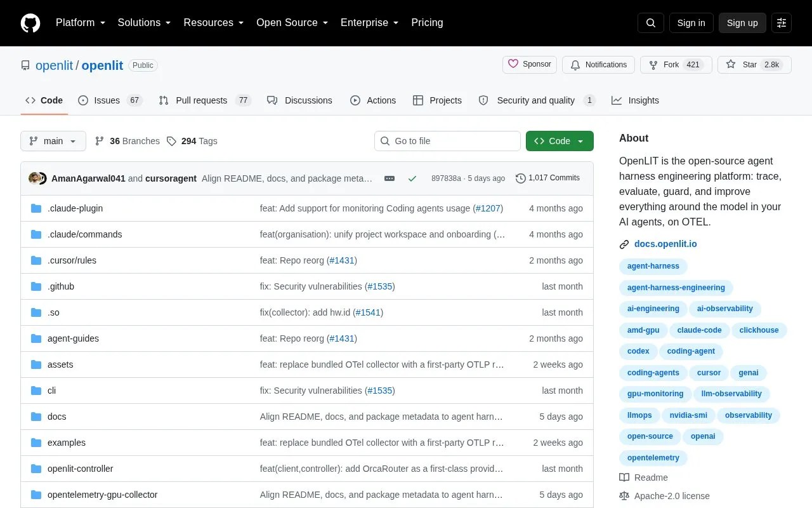
Task: Select the gpu-monitoring topic tag
Action: (655, 394)
